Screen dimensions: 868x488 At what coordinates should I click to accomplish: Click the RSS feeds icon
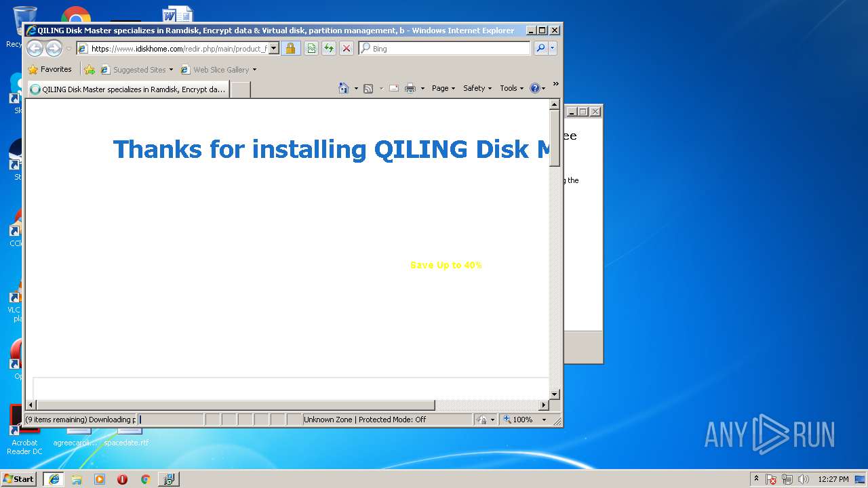pos(368,88)
